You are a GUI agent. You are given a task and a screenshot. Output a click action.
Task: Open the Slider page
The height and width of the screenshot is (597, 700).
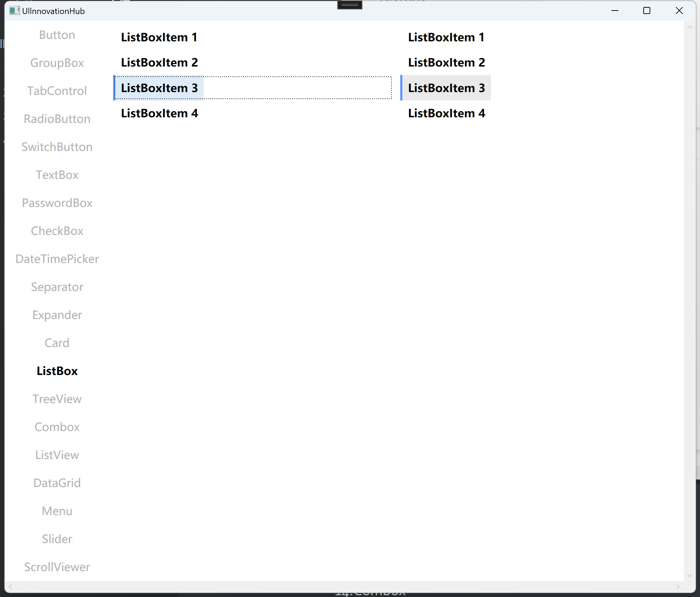click(x=57, y=539)
